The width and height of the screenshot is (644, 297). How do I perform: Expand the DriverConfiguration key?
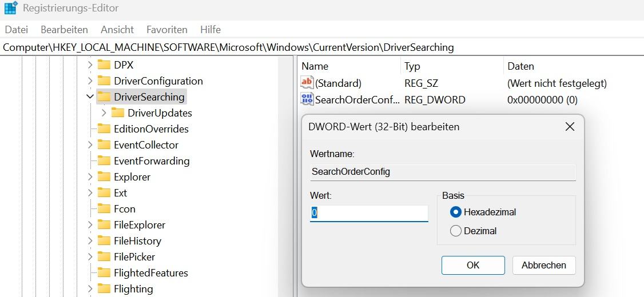[x=90, y=81]
